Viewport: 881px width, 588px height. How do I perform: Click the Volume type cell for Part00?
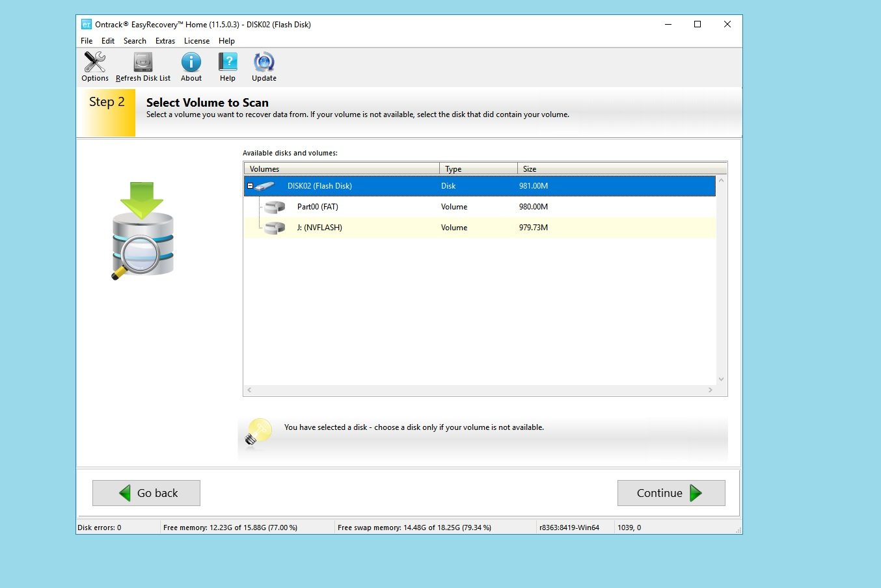(x=454, y=207)
